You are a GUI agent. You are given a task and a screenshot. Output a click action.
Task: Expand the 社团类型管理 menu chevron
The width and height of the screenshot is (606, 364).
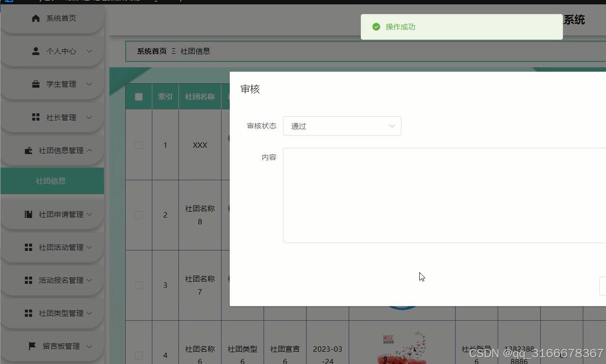click(89, 313)
